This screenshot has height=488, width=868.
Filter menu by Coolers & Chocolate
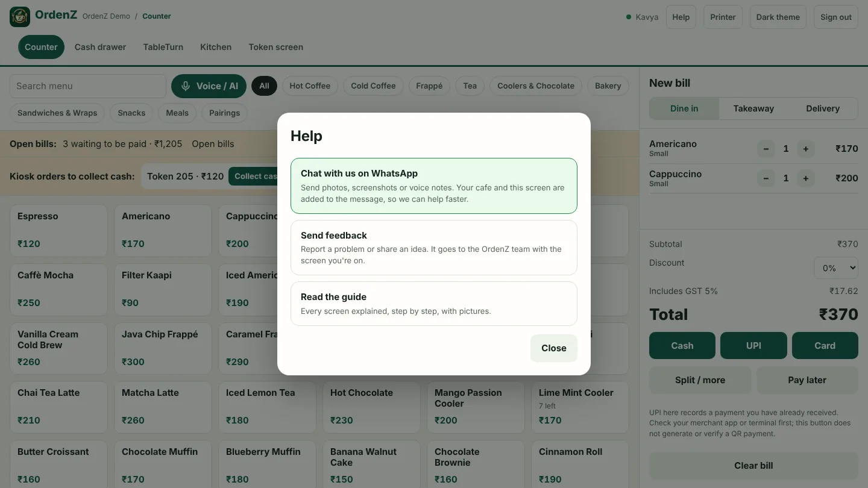point(536,86)
